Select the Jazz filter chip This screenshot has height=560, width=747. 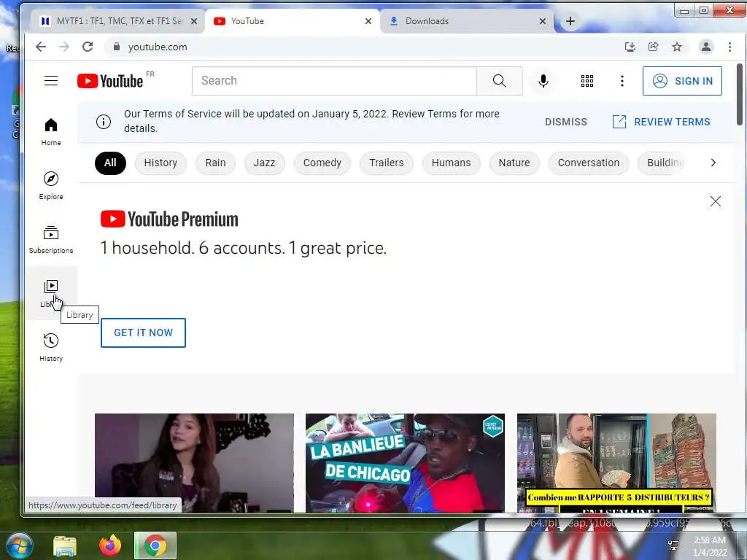click(x=264, y=163)
